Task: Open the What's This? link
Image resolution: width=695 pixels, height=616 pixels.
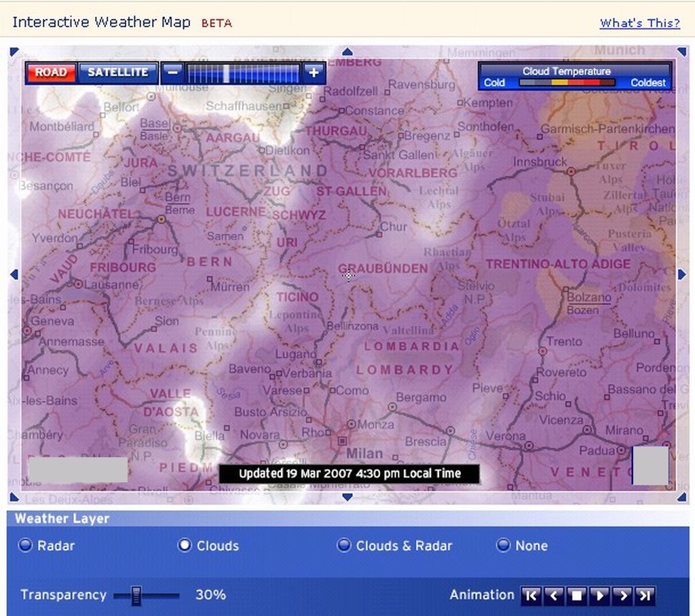Action: point(639,23)
